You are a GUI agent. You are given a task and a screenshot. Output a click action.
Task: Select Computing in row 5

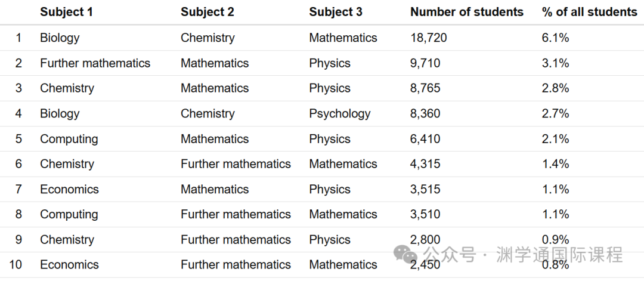click(69, 139)
